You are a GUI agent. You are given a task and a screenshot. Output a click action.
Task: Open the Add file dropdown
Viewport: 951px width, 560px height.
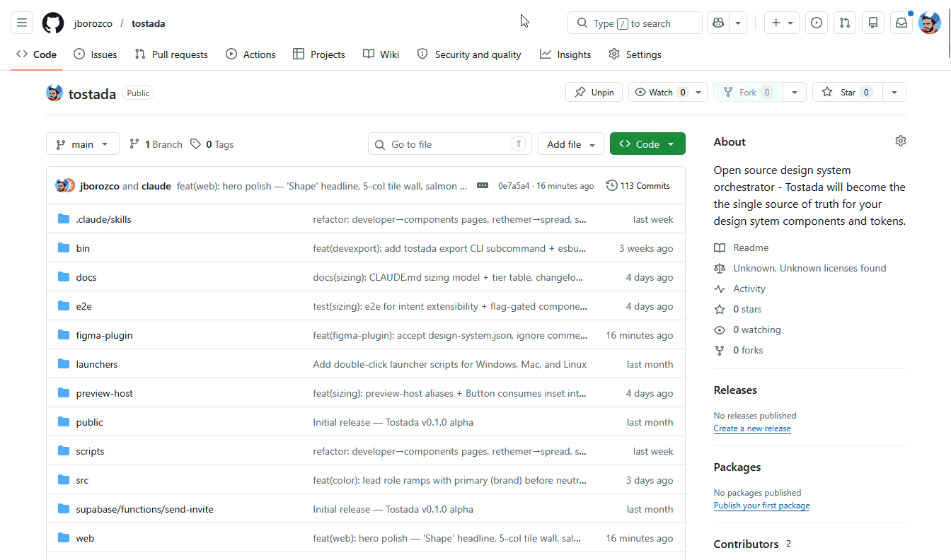[x=571, y=144]
